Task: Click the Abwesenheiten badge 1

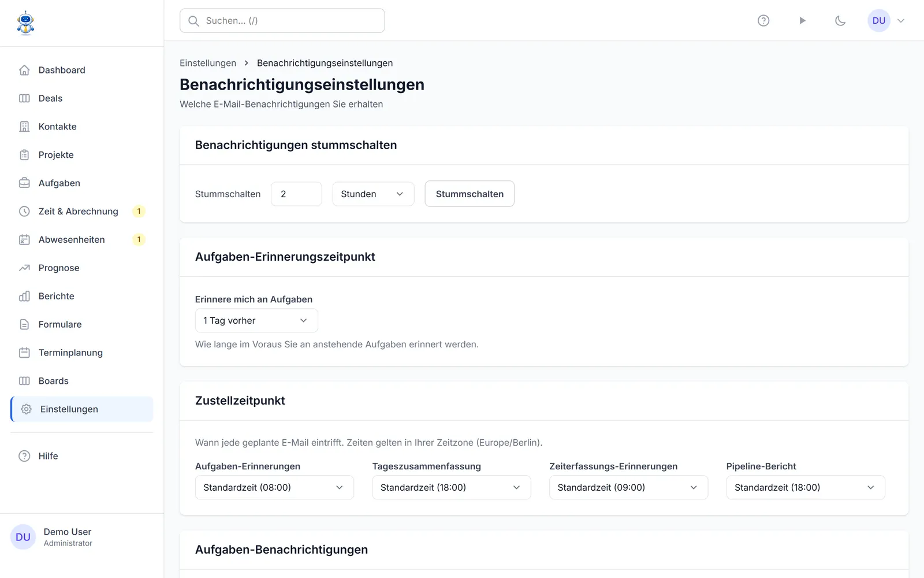Action: (x=139, y=240)
